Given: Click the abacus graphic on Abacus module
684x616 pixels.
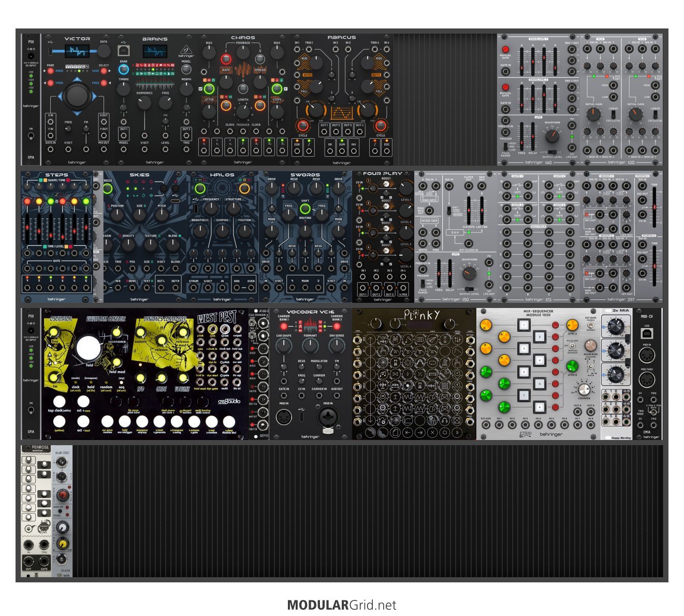Looking at the screenshot, I should 342,113.
